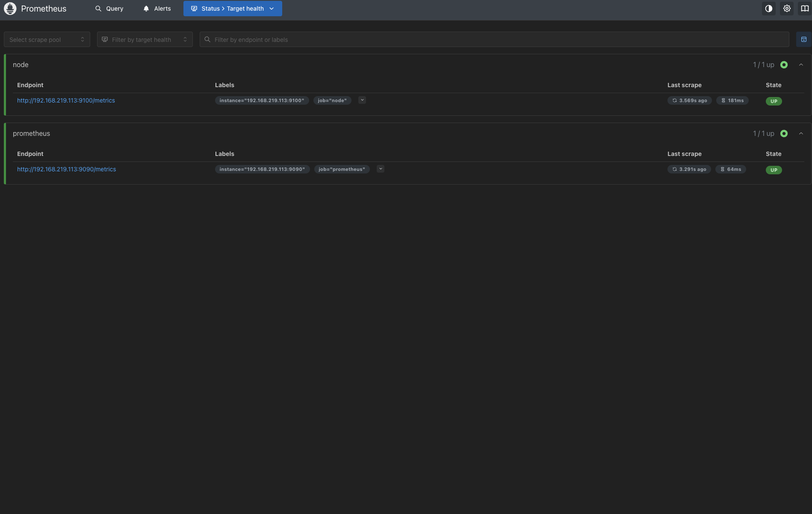This screenshot has height=514, width=812.
Task: Open the Filter by target health dropdown
Action: tap(145, 39)
